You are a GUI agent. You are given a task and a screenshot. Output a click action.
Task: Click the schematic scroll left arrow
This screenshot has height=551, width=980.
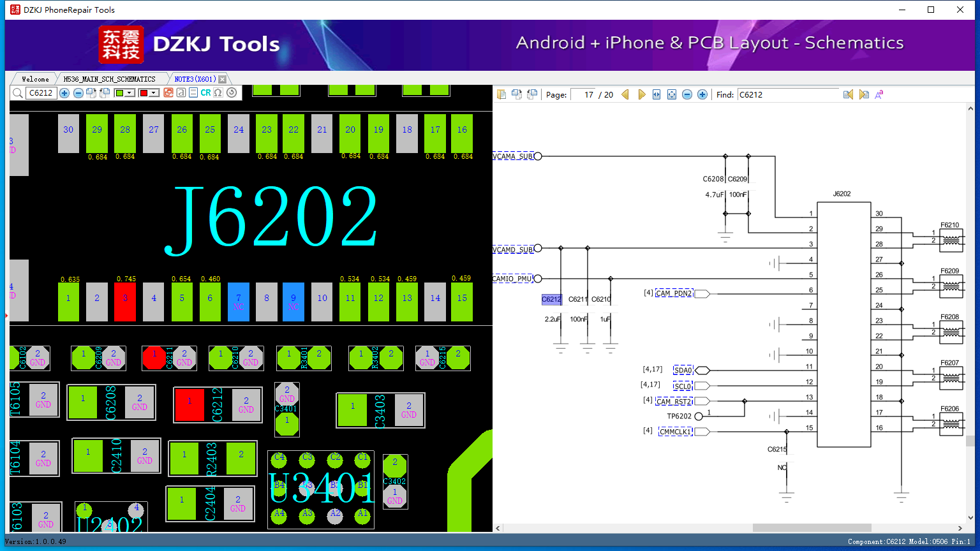(x=498, y=528)
